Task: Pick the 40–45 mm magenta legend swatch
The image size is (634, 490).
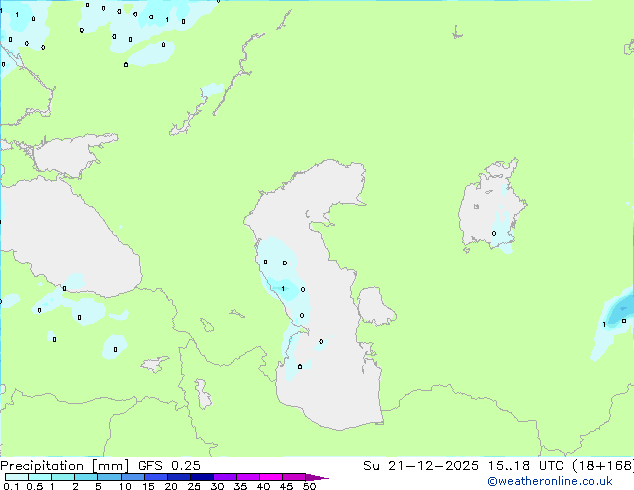Action: [271, 477]
